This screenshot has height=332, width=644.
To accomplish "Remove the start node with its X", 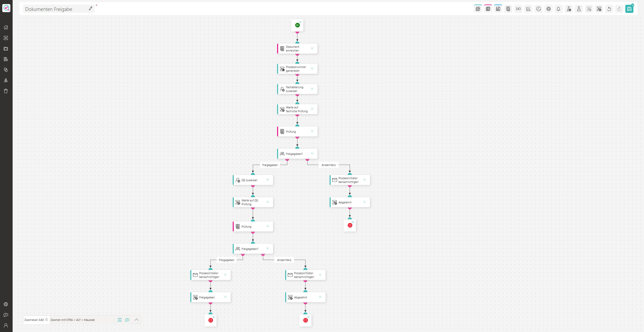I will [x=301, y=22].
